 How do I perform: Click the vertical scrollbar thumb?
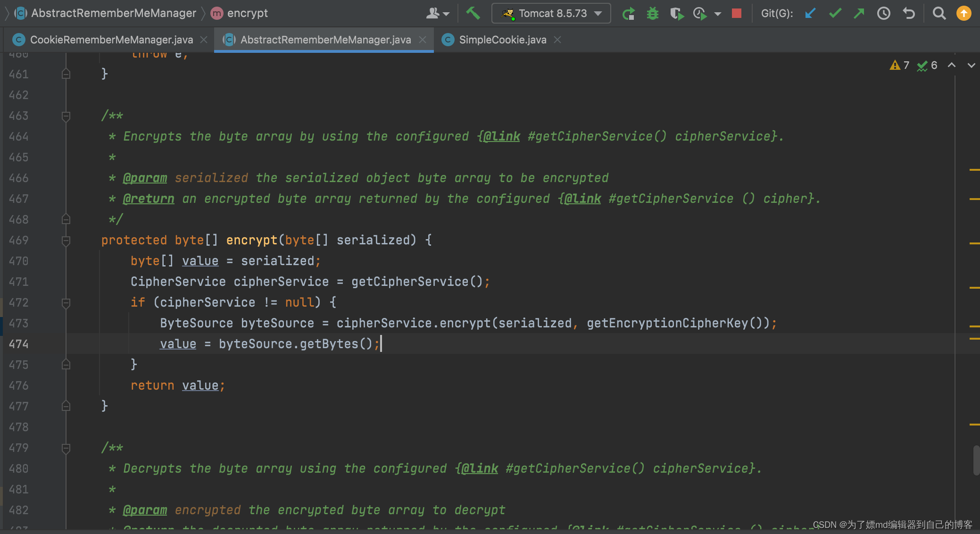point(976,460)
